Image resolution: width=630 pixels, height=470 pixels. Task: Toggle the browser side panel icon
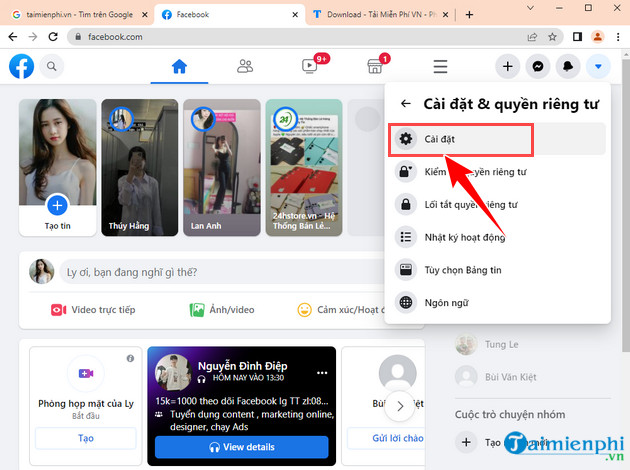point(577,37)
